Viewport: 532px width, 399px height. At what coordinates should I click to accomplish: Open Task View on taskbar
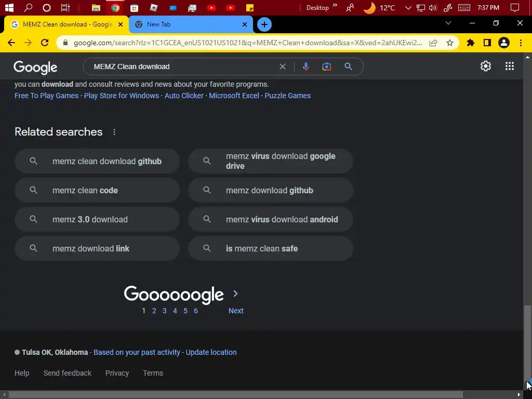65,7
